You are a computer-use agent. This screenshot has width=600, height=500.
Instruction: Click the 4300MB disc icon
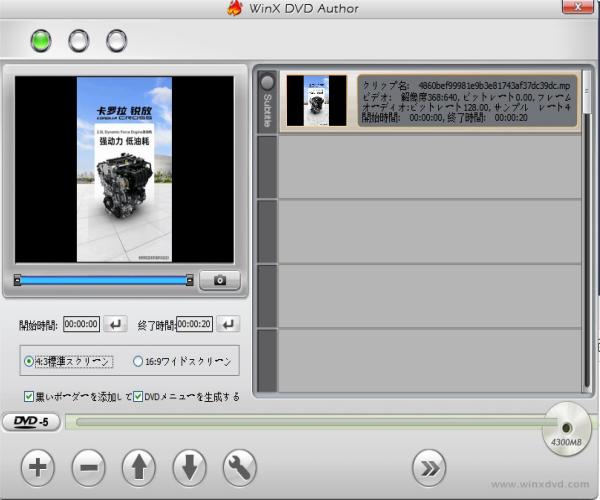[567, 429]
